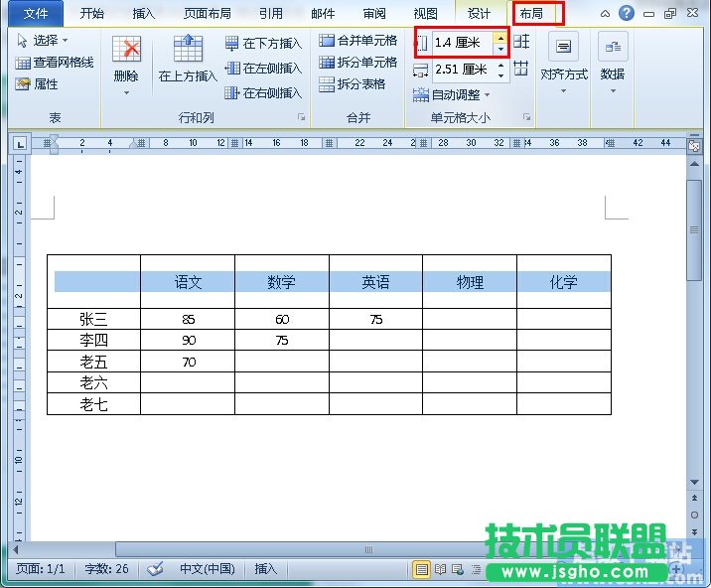The width and height of the screenshot is (711, 588).
Task: Click Split Cells (拆分单元格)
Action: pyautogui.click(x=327, y=63)
